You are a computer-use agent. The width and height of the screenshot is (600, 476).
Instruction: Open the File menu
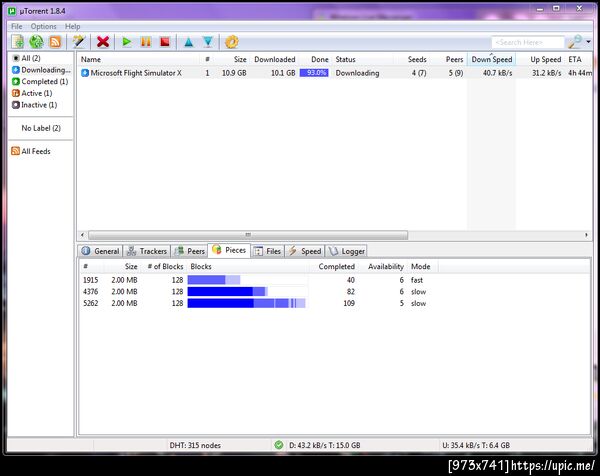(x=16, y=26)
